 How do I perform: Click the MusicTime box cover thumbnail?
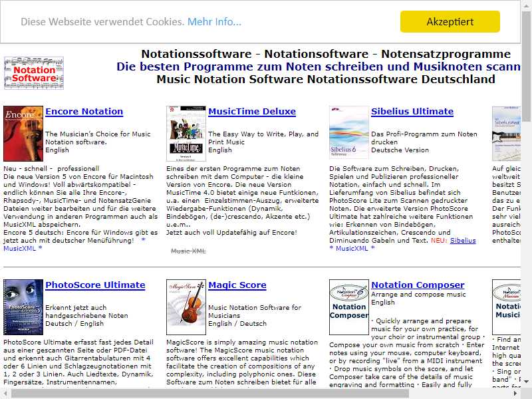pos(186,134)
